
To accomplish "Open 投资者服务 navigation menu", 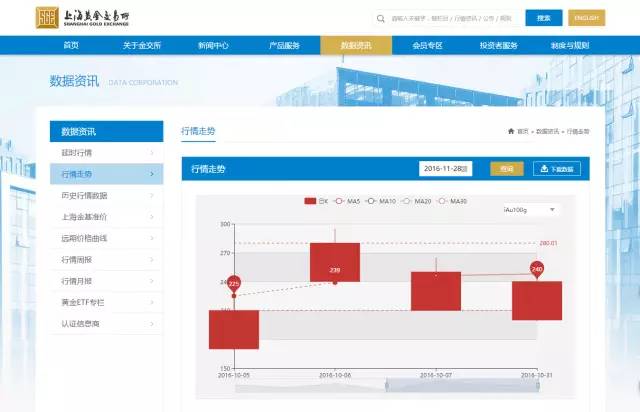I will (x=498, y=45).
